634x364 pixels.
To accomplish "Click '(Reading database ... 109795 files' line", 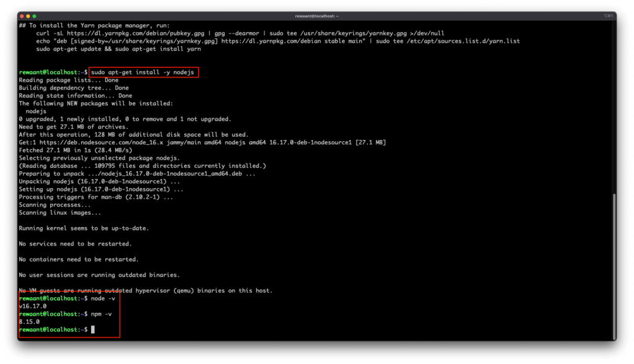I will [142, 166].
